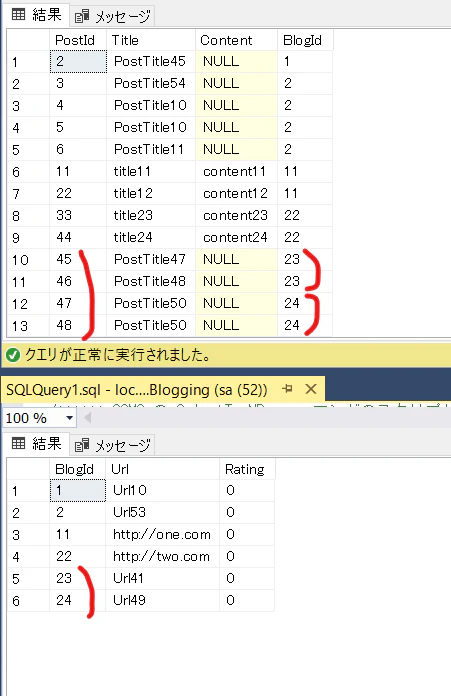Select the cell content24
Viewport: 451px width, 696px height.
pyautogui.click(x=236, y=237)
